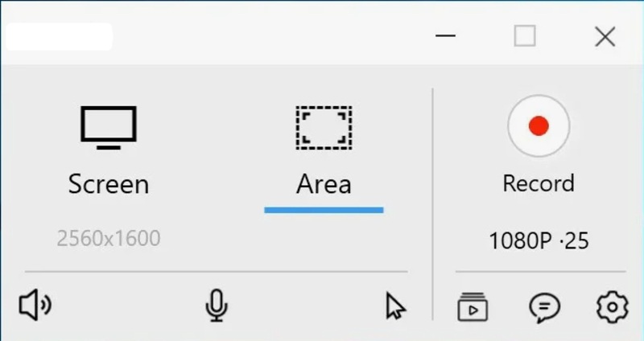The width and height of the screenshot is (644, 341).
Task: Click the blank title box in title bar
Action: 58,36
